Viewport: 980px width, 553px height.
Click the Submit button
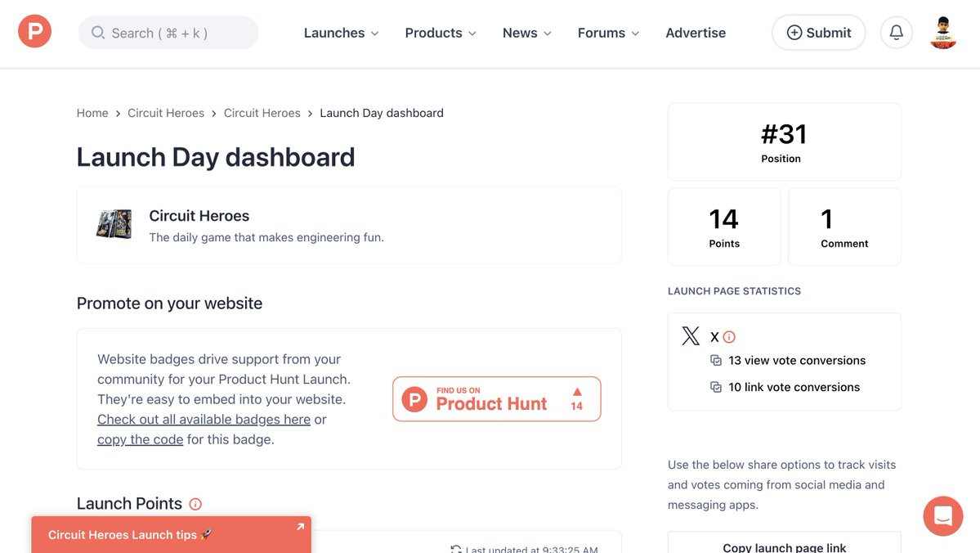point(819,33)
